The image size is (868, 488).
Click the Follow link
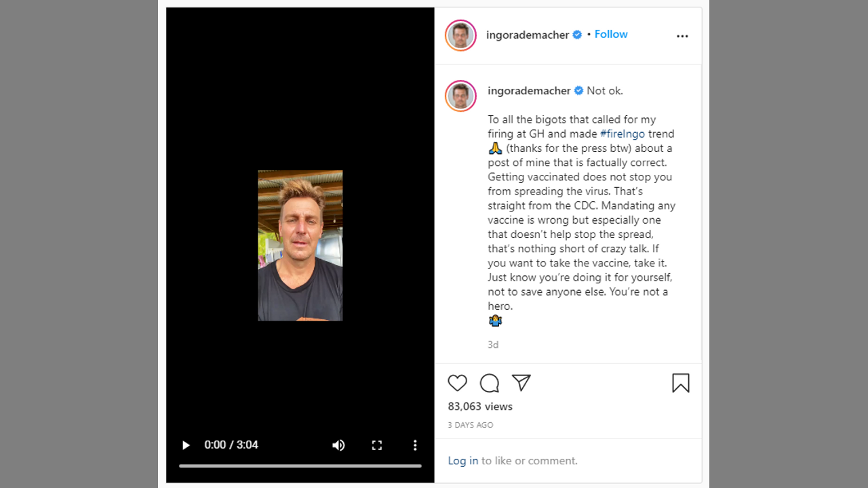tap(611, 35)
